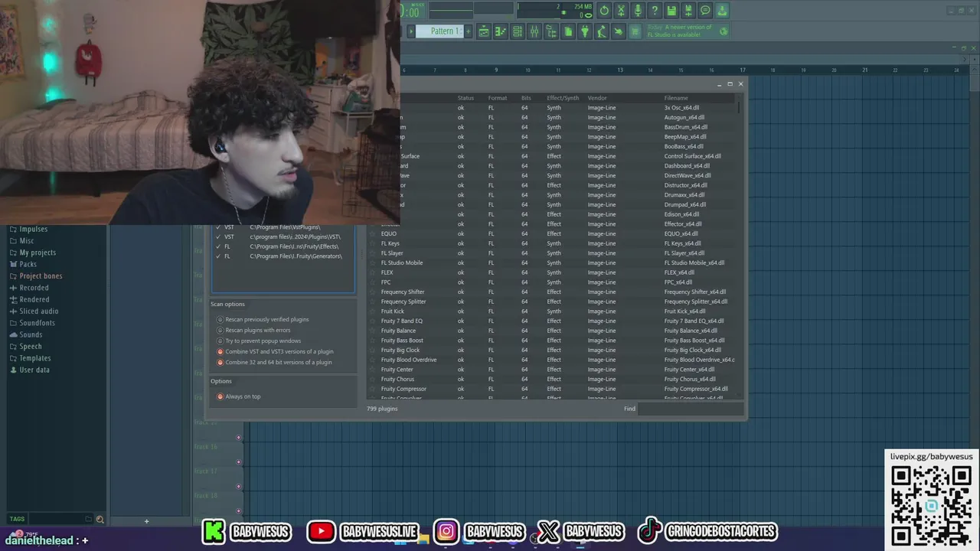
Task: Open the Playlist view icon
Action: tap(484, 31)
